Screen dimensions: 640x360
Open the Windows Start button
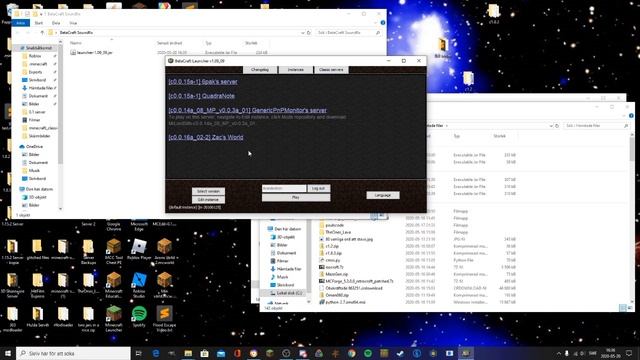click(x=8, y=353)
